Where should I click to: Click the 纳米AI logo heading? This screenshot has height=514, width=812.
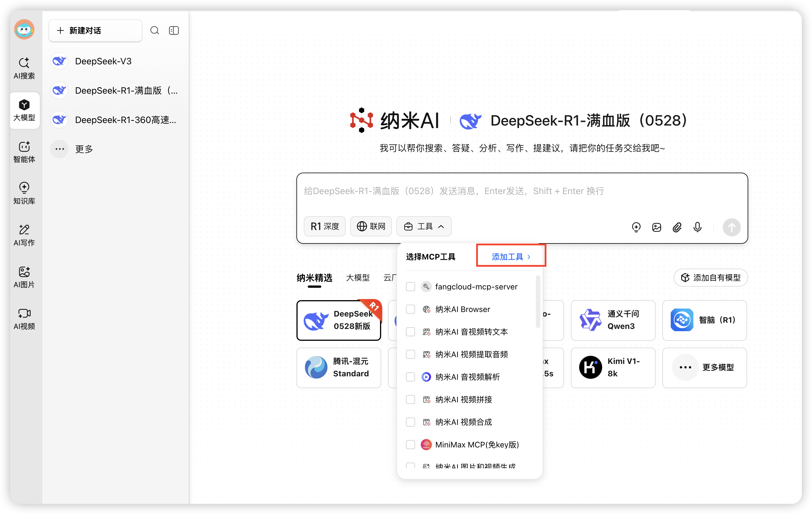tap(394, 120)
